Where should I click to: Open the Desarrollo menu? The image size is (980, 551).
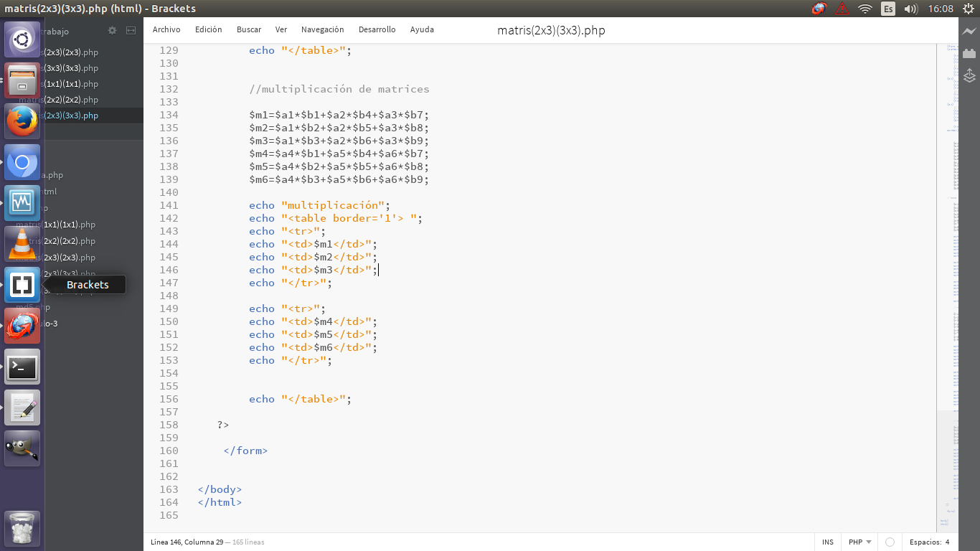(377, 30)
